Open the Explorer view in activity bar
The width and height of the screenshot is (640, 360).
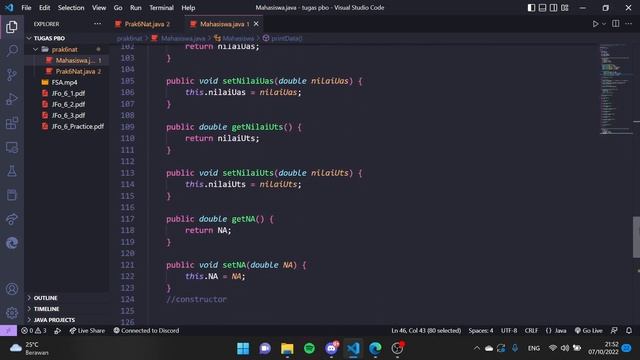tap(12, 27)
